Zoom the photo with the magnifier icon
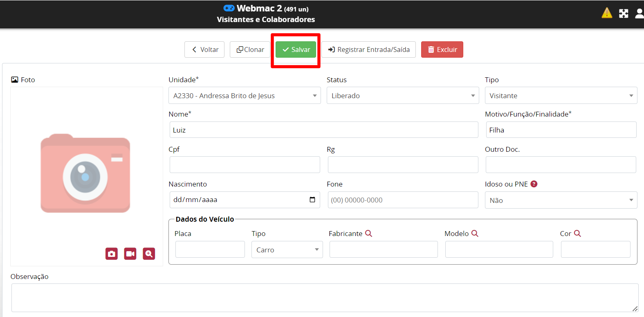The height and width of the screenshot is (317, 644). point(149,254)
